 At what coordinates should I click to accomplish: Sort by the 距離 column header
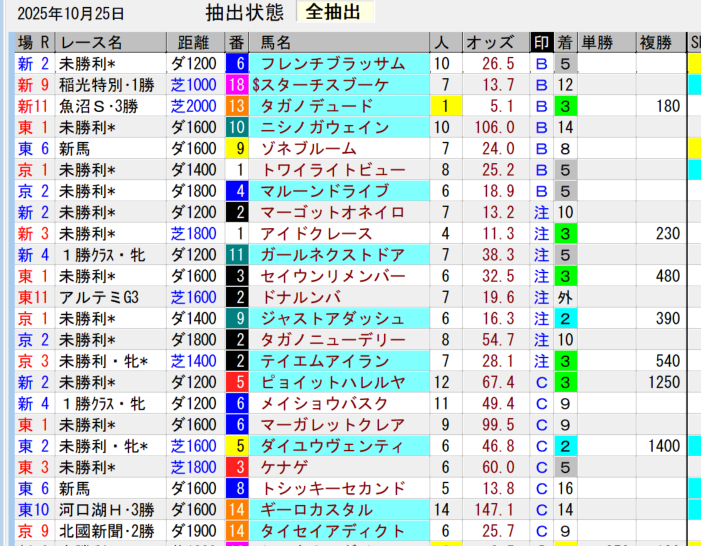tap(195, 43)
